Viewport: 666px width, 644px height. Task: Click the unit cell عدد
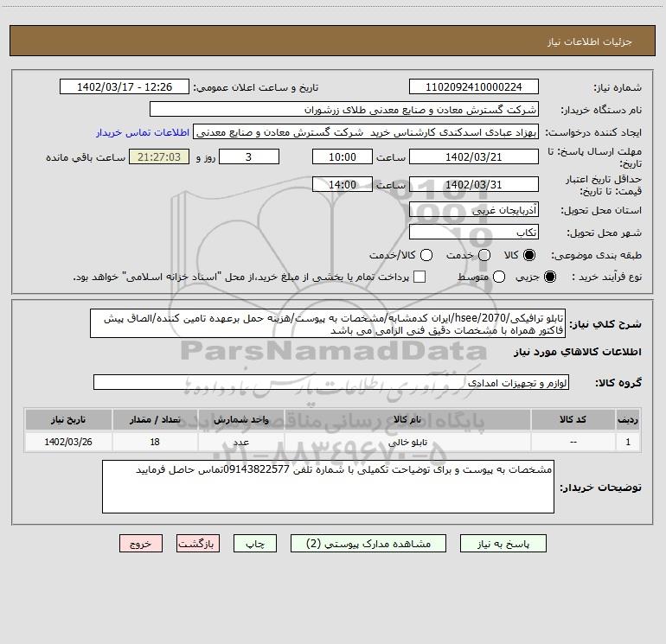click(240, 442)
